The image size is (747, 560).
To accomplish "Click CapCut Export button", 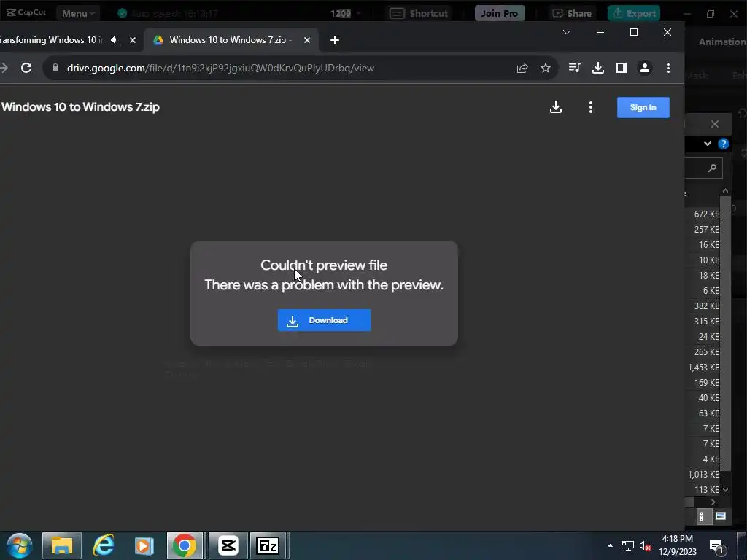I will coord(634,13).
